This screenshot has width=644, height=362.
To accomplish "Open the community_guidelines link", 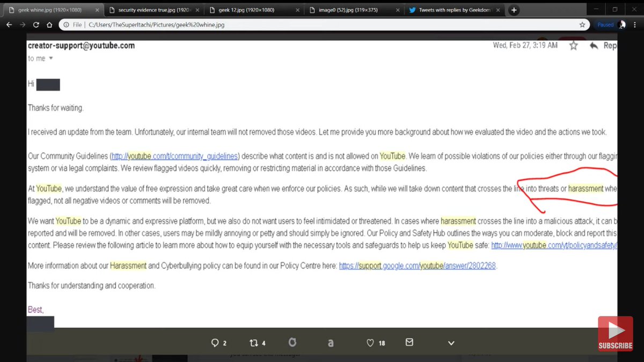I will click(174, 156).
